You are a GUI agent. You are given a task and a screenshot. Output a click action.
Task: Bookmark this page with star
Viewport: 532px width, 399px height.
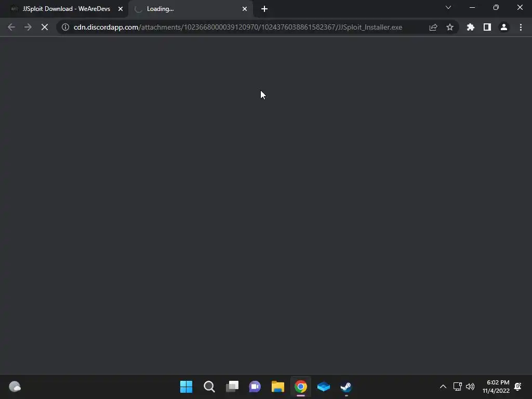click(450, 27)
